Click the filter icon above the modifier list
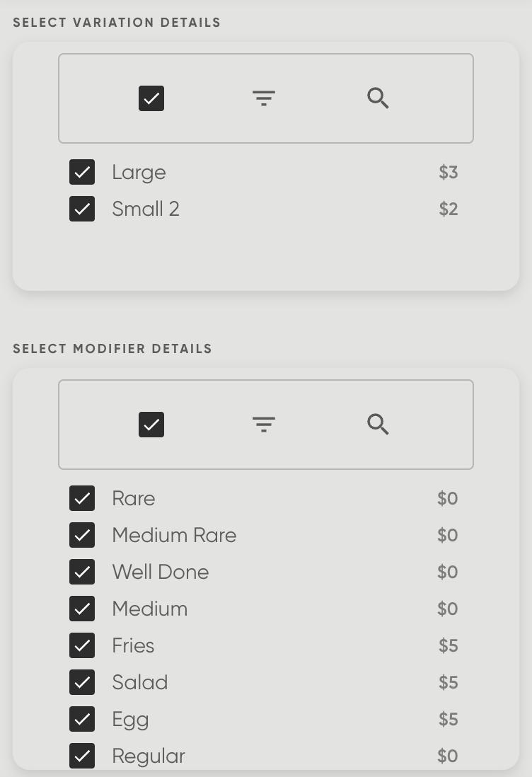 pos(264,425)
